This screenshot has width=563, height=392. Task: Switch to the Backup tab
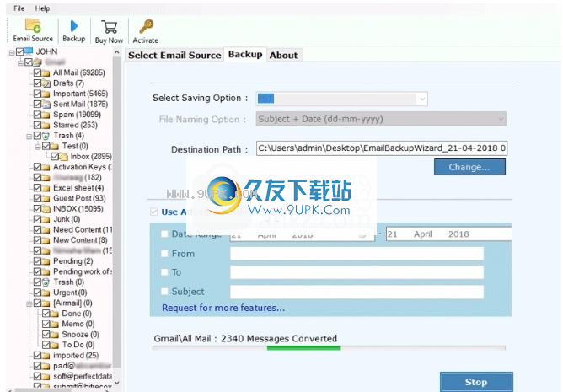(245, 54)
